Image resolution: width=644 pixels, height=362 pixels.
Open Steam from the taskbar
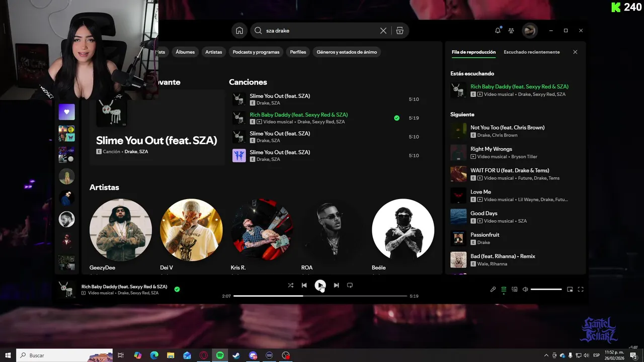(x=236, y=355)
